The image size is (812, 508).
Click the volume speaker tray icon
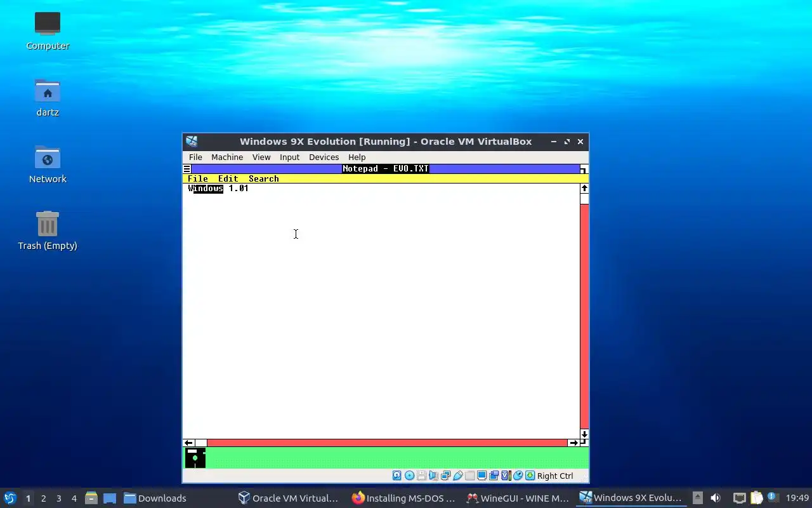tap(716, 498)
